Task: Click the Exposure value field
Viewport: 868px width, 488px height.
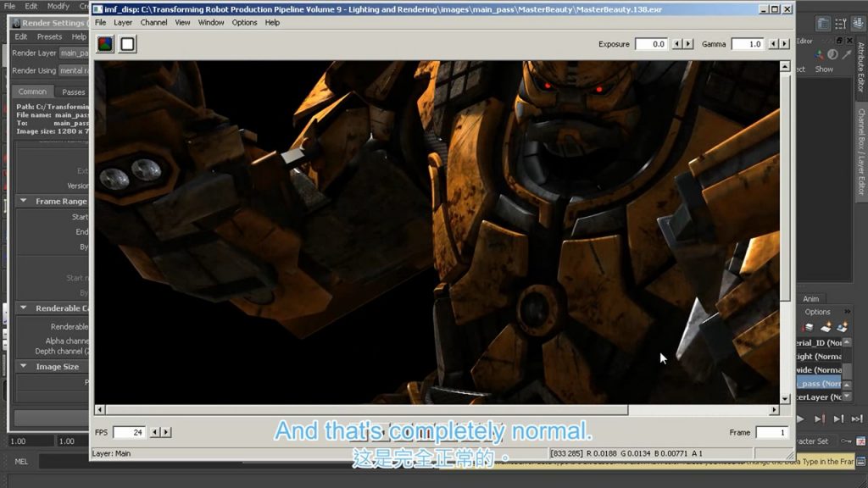Action: click(x=651, y=44)
